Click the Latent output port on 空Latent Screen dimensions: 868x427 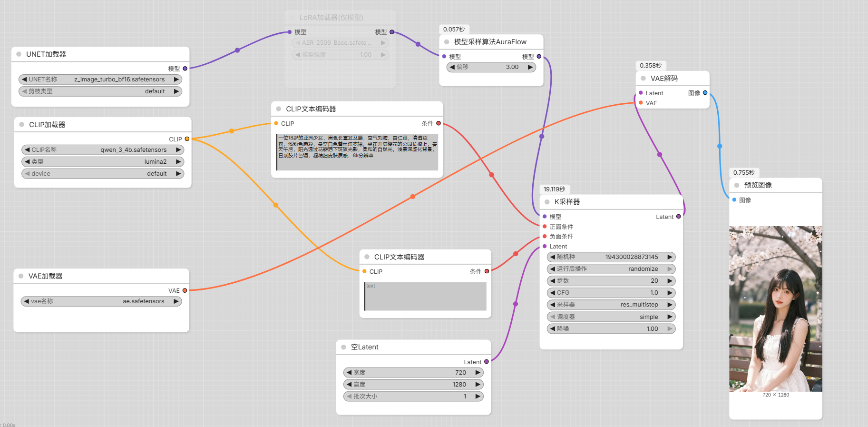486,362
